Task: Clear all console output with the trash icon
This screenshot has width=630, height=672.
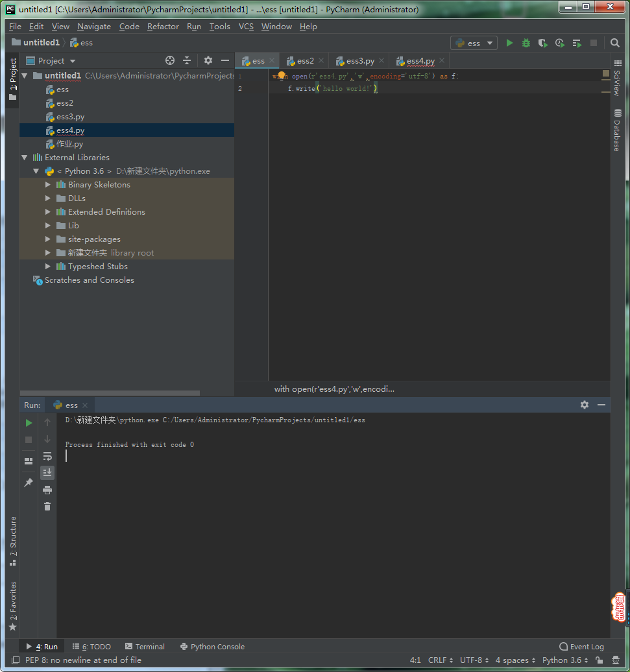Action: [47, 507]
